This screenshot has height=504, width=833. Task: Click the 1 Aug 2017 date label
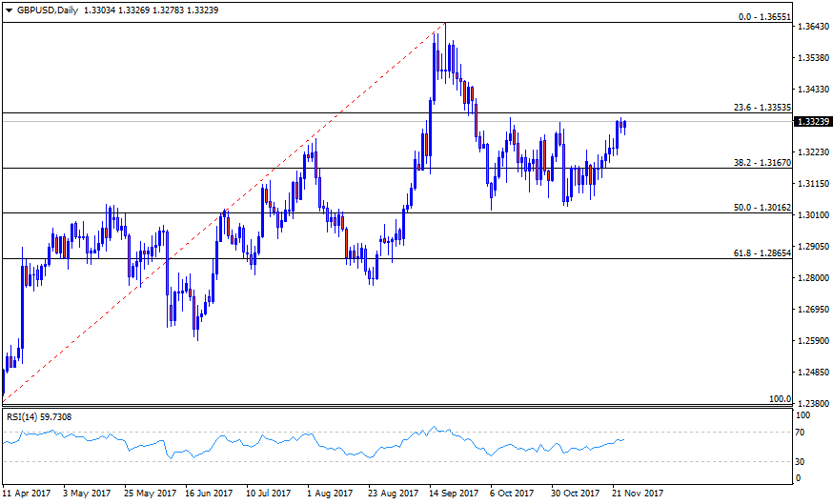click(332, 494)
